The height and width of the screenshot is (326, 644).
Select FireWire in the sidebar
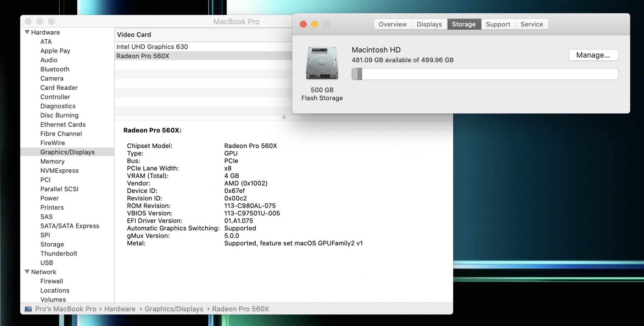(53, 143)
